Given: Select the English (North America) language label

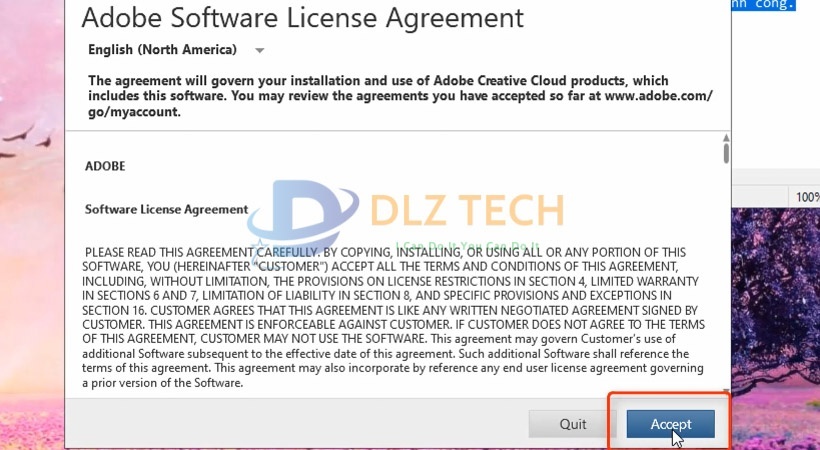Looking at the screenshot, I should [x=162, y=50].
